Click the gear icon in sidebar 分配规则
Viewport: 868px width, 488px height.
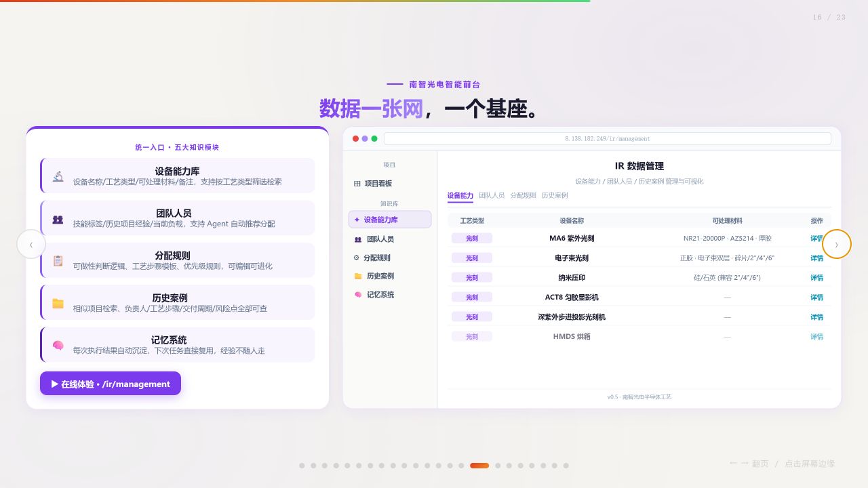[x=357, y=258]
